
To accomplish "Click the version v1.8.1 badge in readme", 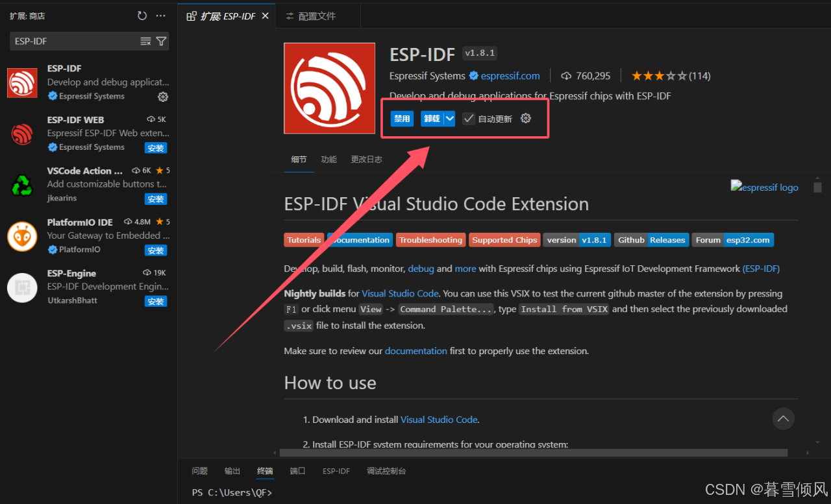I will [577, 240].
